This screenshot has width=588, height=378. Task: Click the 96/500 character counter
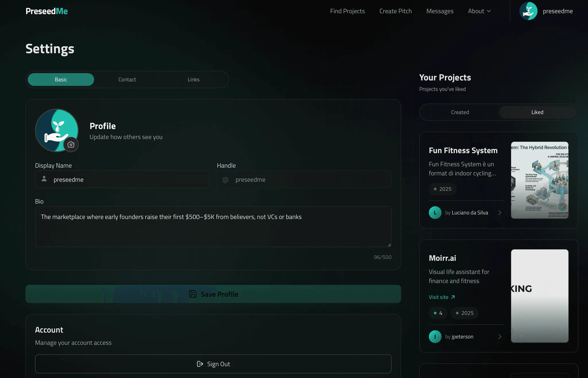[382, 257]
